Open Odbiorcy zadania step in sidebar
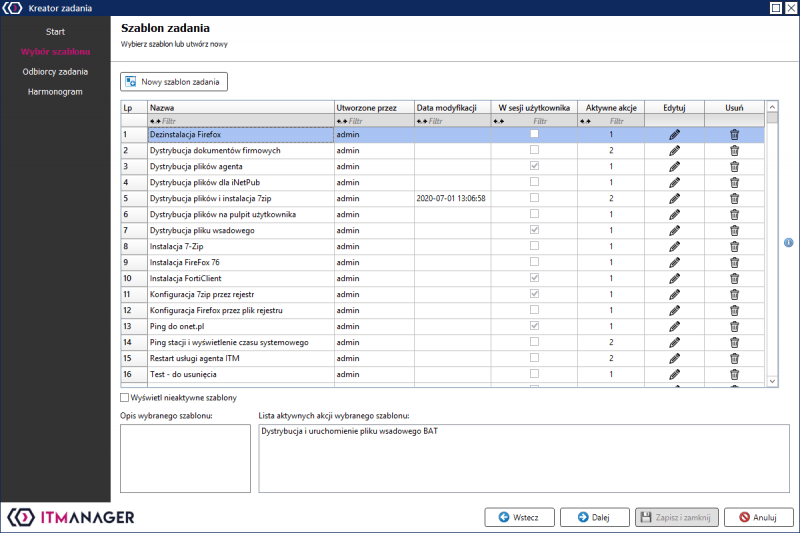Screen dimensions: 800x533 pos(55,72)
